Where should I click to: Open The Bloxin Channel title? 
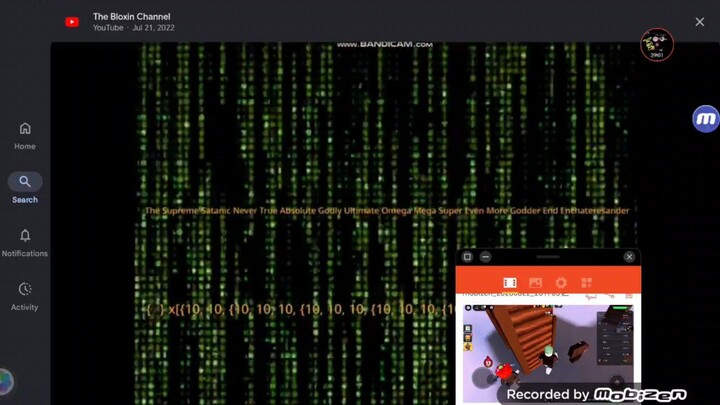tap(131, 17)
